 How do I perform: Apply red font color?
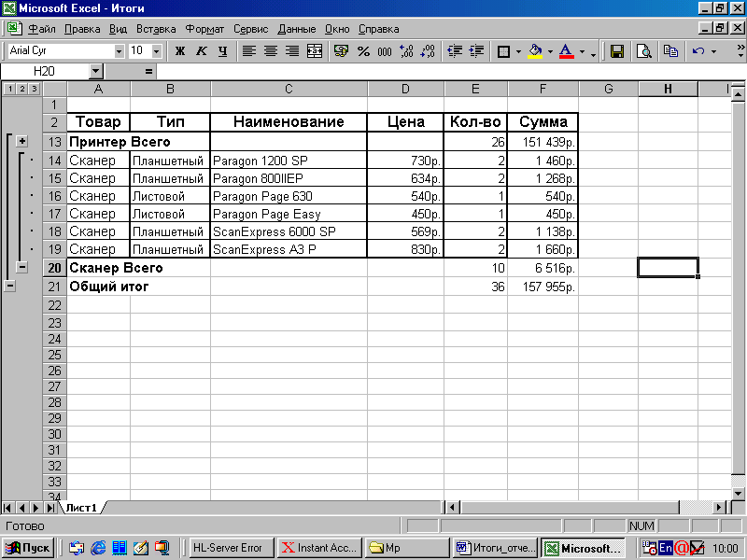point(566,51)
